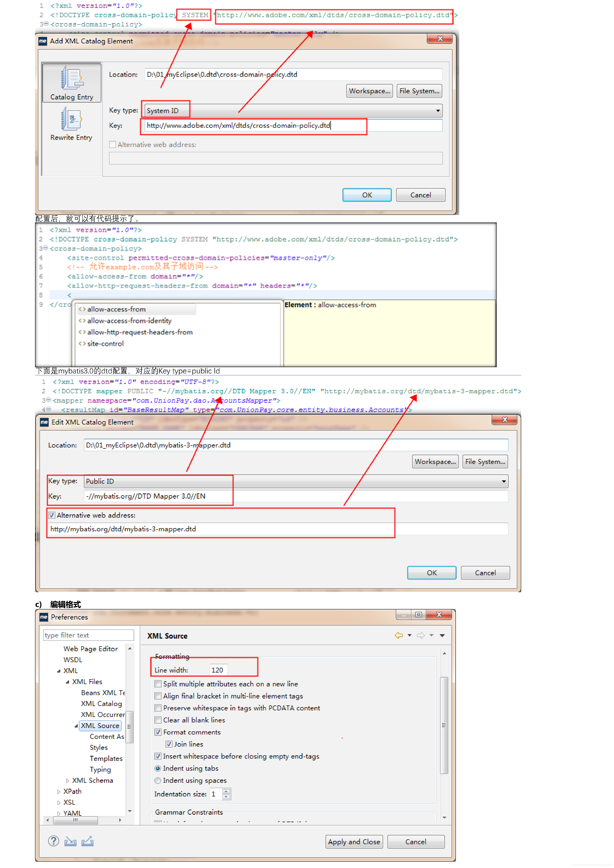Open the Public ID key type dropdown
This screenshot has height=868, width=614.
(x=504, y=481)
